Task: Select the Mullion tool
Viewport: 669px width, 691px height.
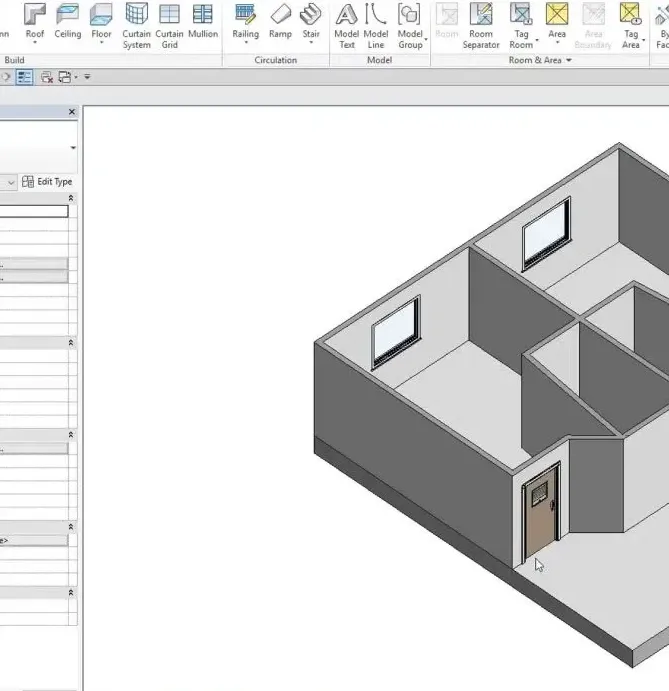Action: point(203,21)
